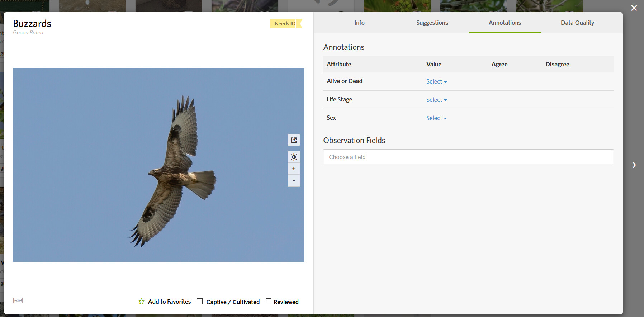644x317 pixels.
Task: Click the Agree column header
Action: tap(499, 64)
